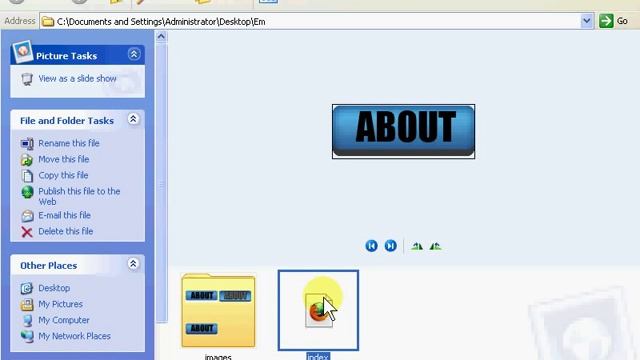Screen dimensions: 640x360
Task: Click the Publish to Web globe icon
Action: pyautogui.click(x=27, y=192)
